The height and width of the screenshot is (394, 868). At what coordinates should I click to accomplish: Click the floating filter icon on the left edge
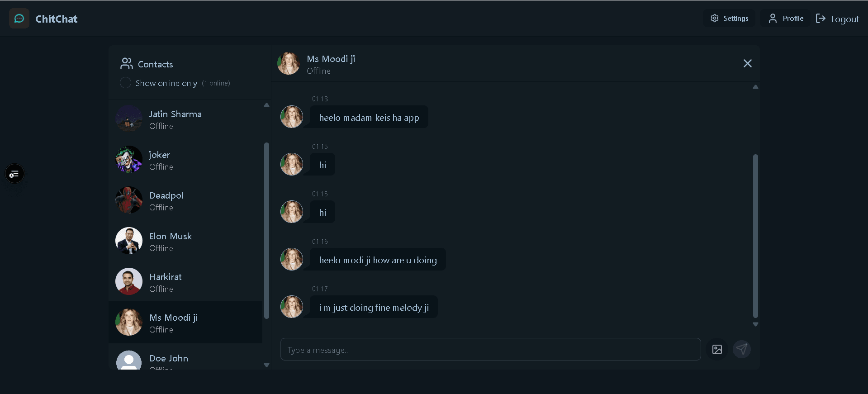(14, 173)
